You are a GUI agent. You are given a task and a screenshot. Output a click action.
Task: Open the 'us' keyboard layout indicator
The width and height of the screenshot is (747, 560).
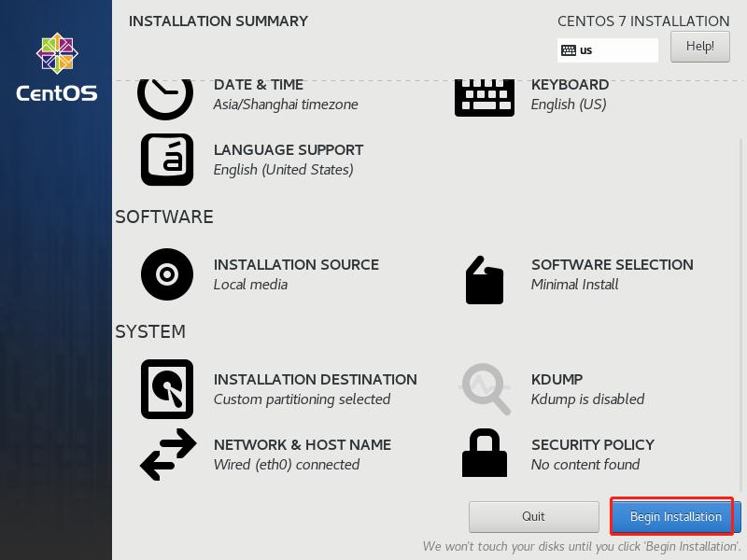pyautogui.click(x=607, y=50)
